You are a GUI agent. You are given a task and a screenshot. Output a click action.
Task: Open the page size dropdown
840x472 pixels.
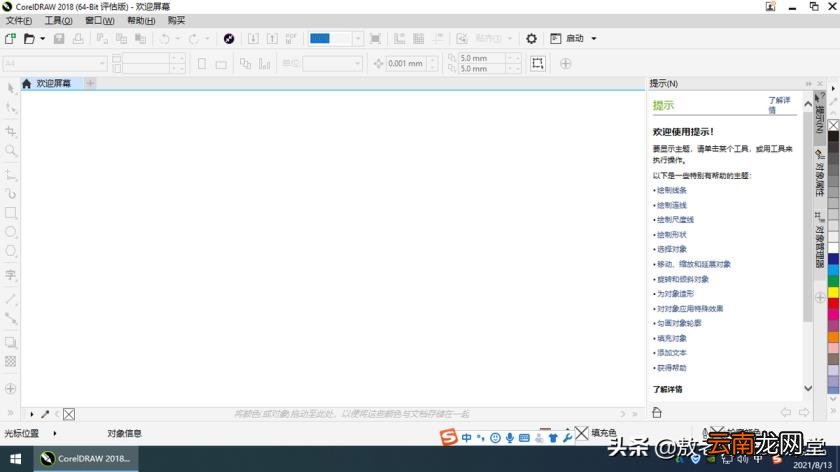point(102,63)
